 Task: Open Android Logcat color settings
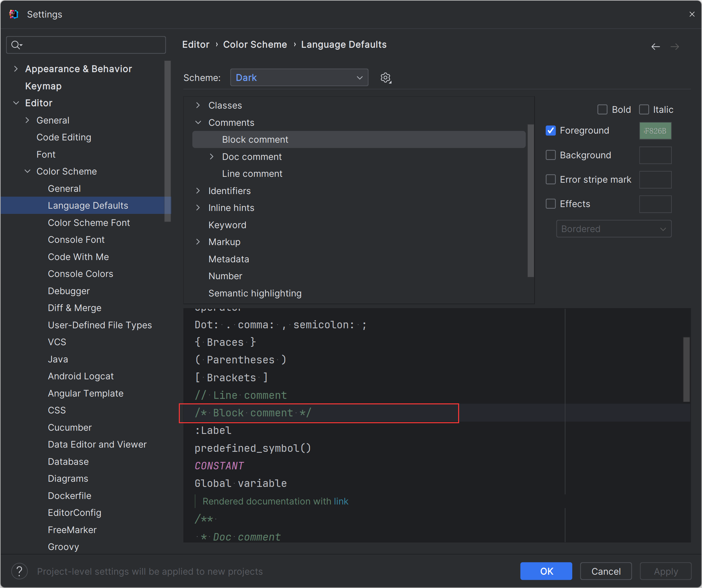[x=81, y=376]
